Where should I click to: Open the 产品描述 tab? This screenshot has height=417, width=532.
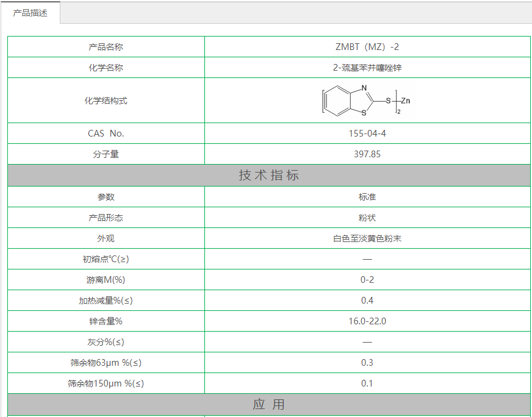click(31, 13)
